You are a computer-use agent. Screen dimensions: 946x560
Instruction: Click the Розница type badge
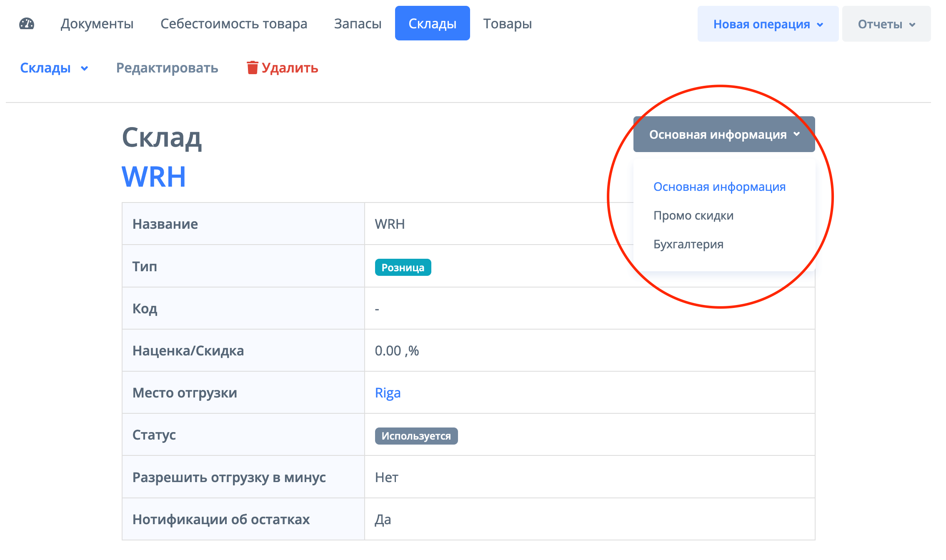[x=403, y=267]
